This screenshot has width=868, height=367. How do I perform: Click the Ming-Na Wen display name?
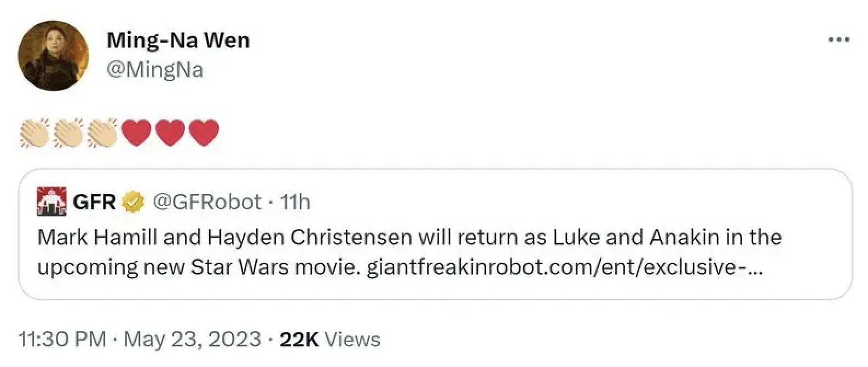pos(178,41)
